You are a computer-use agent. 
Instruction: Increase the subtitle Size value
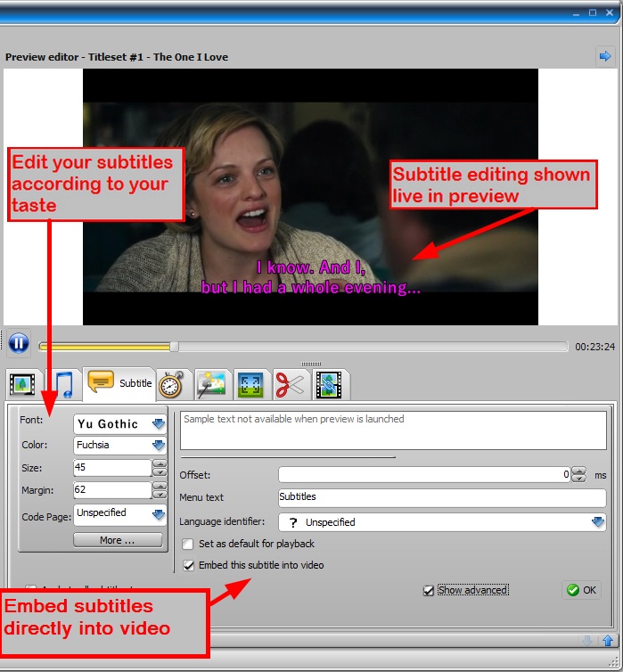160,463
